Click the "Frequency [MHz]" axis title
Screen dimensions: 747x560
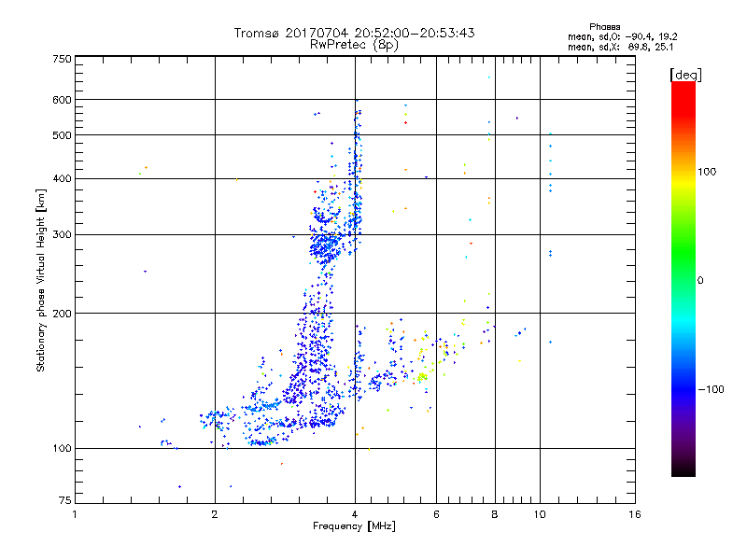(354, 526)
